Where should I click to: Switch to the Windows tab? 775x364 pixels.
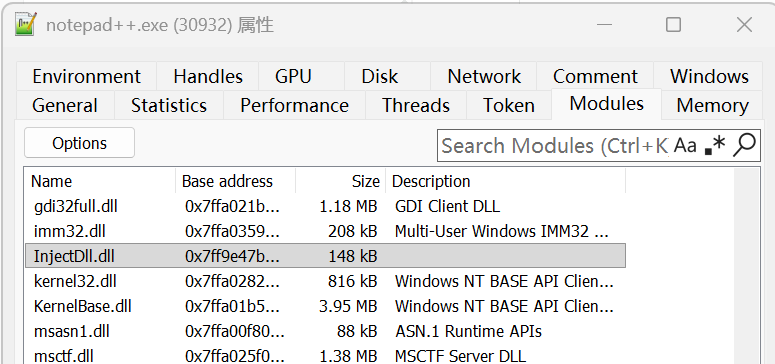coord(709,76)
